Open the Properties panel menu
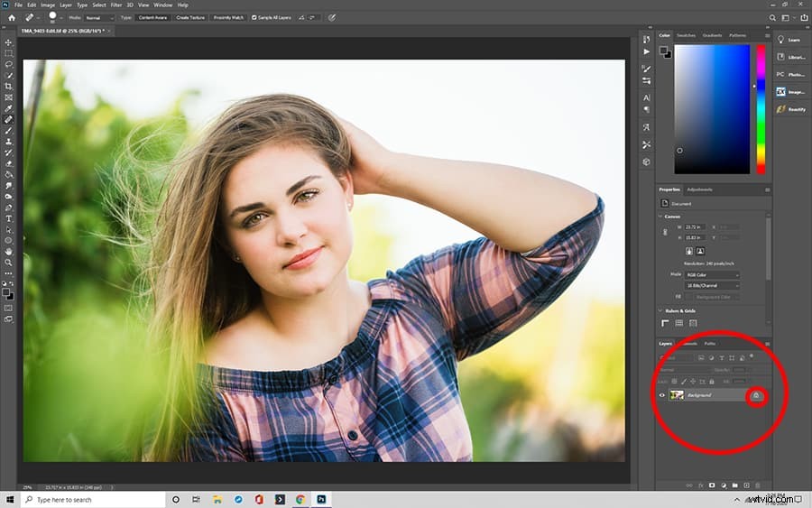 (x=768, y=189)
